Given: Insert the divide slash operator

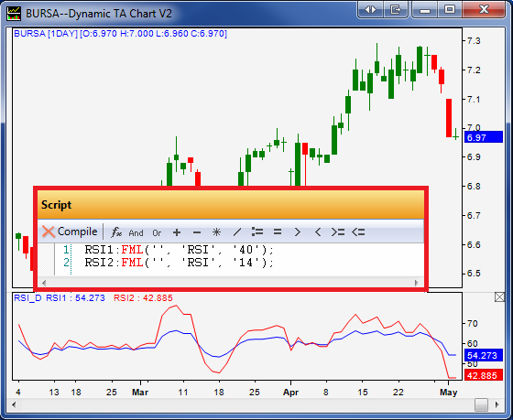Looking at the screenshot, I should point(237,232).
